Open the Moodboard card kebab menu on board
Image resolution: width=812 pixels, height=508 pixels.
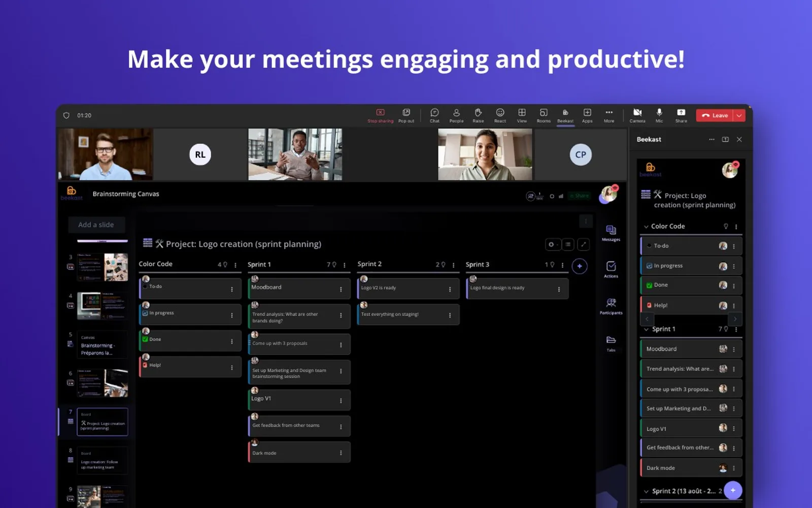click(x=341, y=289)
